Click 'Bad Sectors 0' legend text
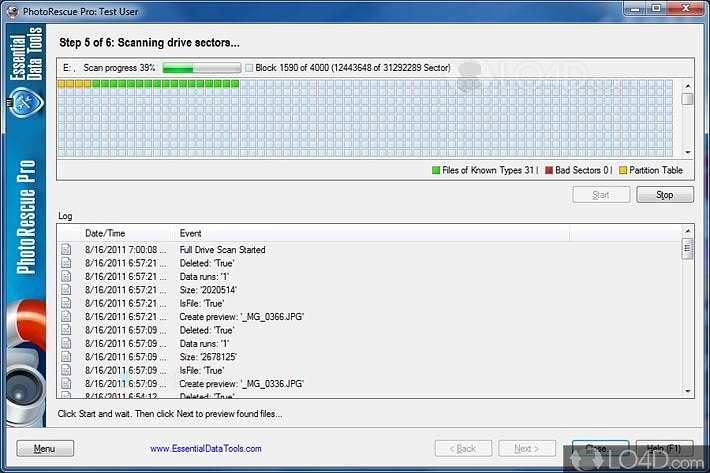This screenshot has width=710, height=473. [581, 170]
